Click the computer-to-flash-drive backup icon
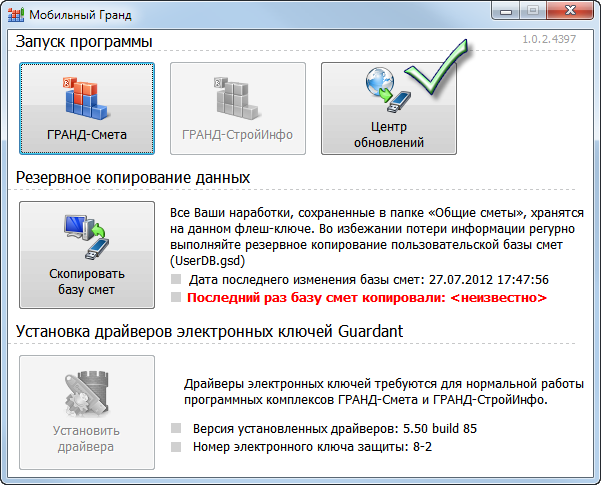This screenshot has width=601, height=485. coord(87,238)
